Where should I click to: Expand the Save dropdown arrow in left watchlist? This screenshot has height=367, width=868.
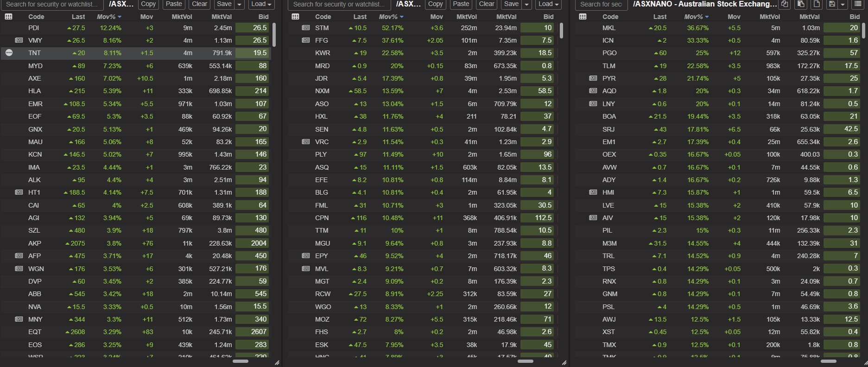[240, 4]
